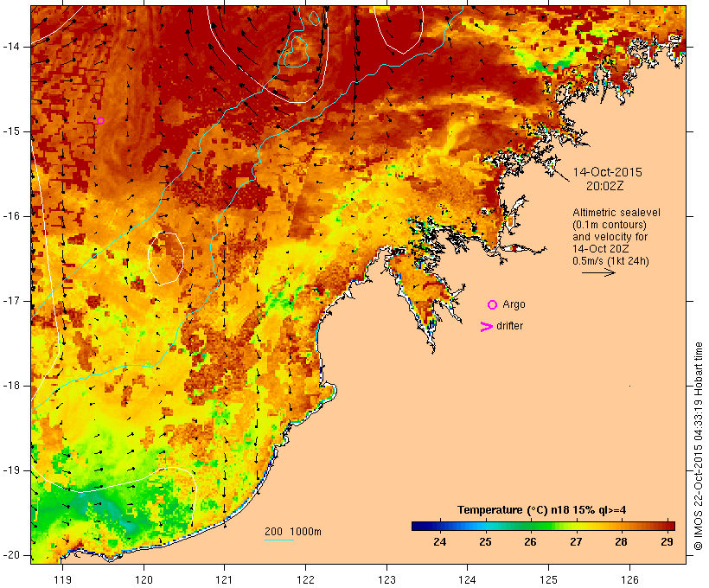Viewport: 709px width, 588px height.
Task: Click the latitude label -19
Action: click(10, 470)
